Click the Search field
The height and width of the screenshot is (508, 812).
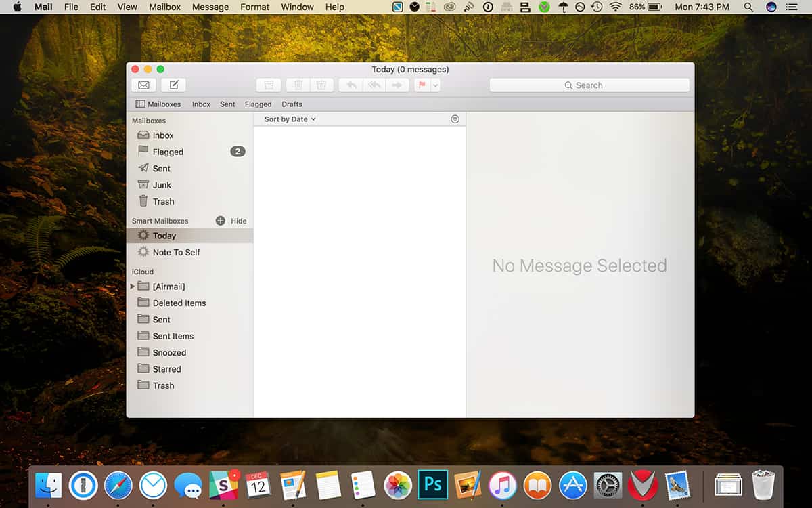coord(589,85)
